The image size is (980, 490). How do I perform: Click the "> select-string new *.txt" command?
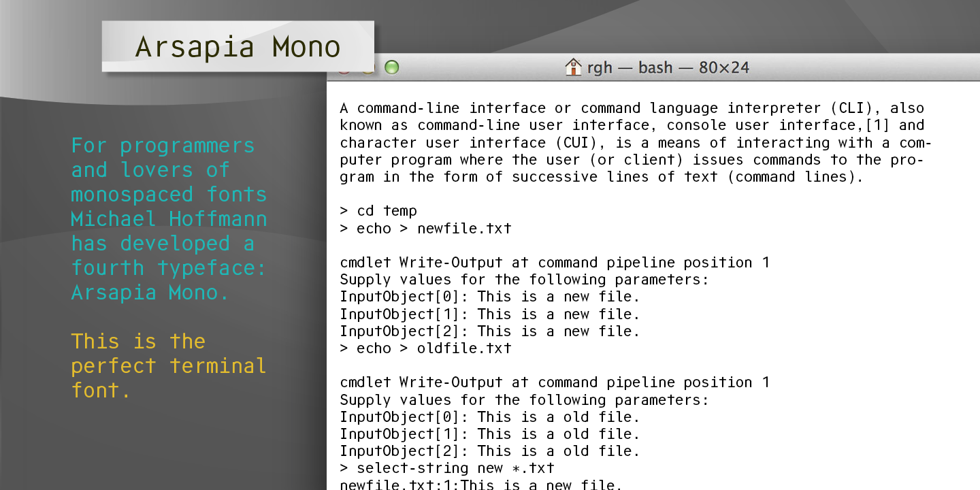(x=447, y=468)
